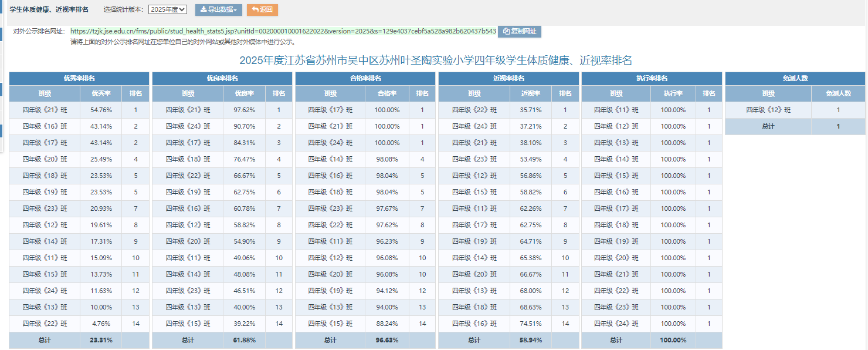Click the 免测人数 value 1 for 四年级《12》班
The image size is (868, 350).
coord(839,110)
